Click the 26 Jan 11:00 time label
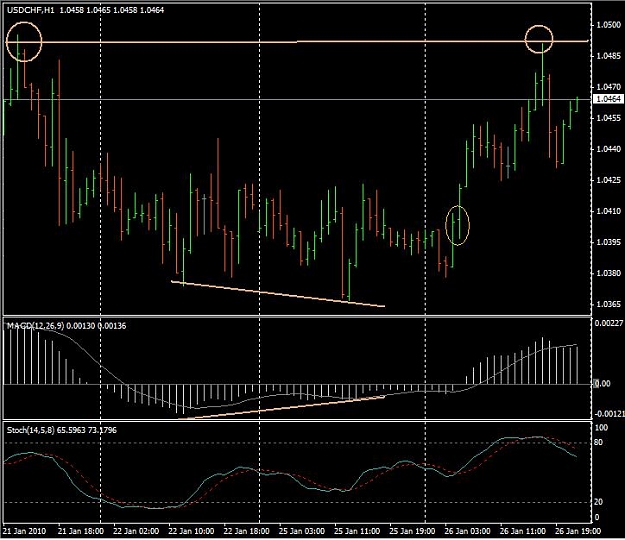Image resolution: width=625 pixels, height=540 pixels. pos(523,532)
